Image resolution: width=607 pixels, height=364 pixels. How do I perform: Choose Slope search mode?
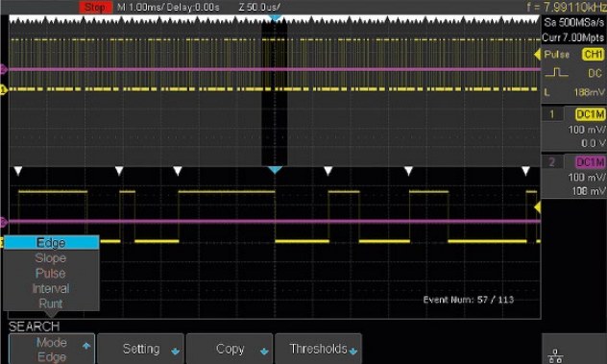pyautogui.click(x=51, y=258)
